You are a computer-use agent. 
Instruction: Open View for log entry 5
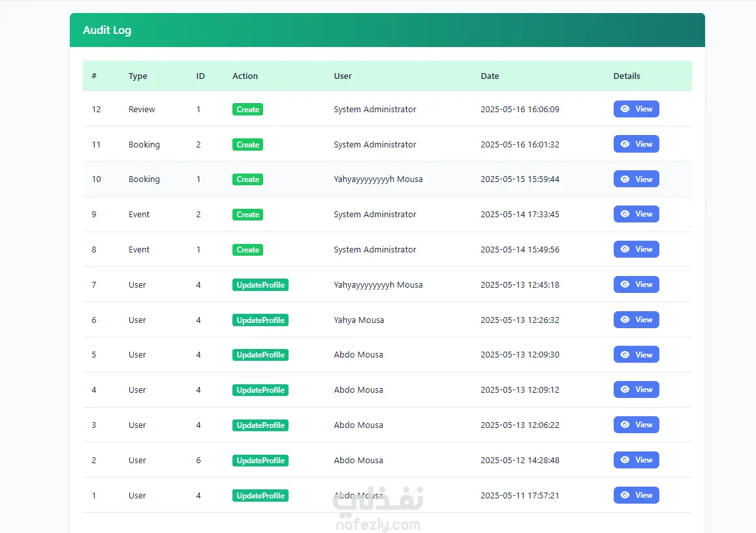coord(636,355)
